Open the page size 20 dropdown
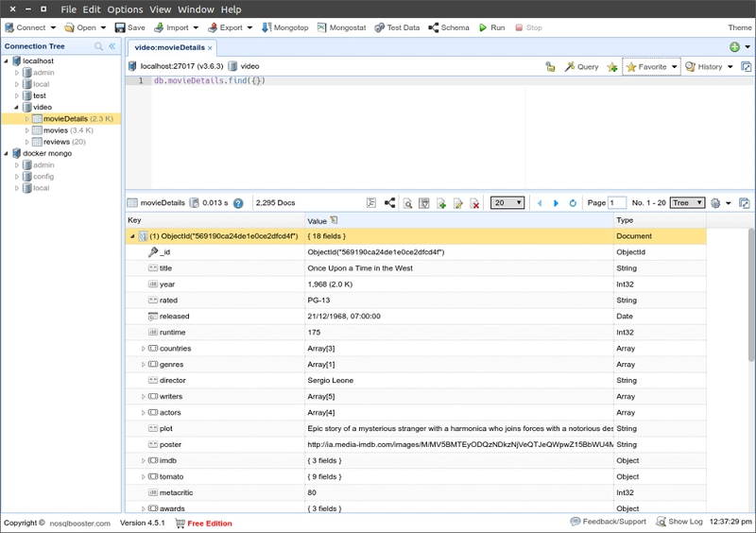Screen dimensions: 756x533 507,202
